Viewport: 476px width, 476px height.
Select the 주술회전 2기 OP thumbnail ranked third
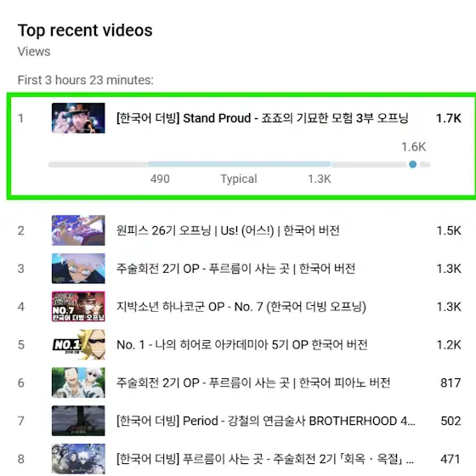[78, 269]
